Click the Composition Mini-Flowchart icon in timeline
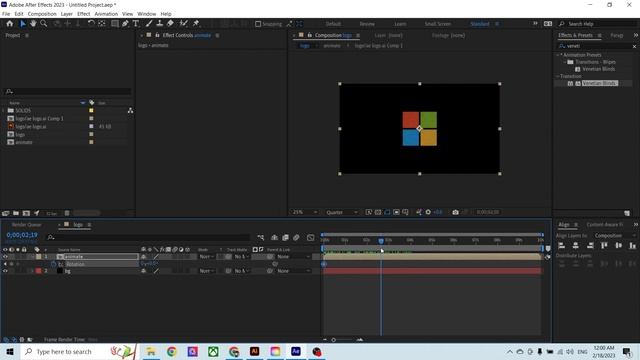The width and height of the screenshot is (640, 360). pos(261,237)
